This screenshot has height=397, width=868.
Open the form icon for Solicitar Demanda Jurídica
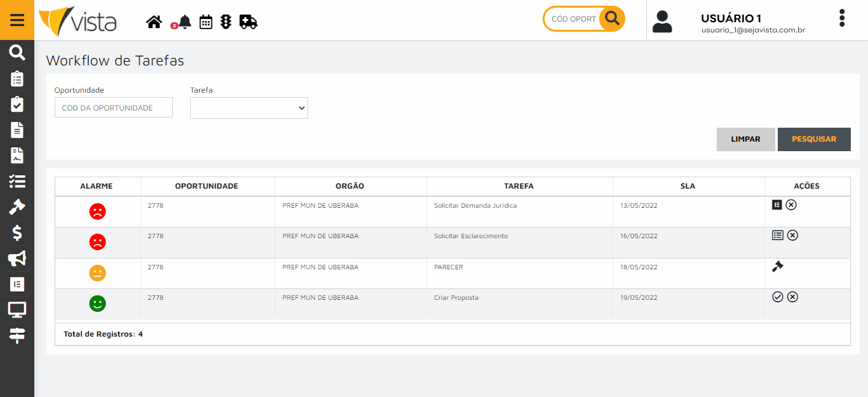pyautogui.click(x=776, y=205)
